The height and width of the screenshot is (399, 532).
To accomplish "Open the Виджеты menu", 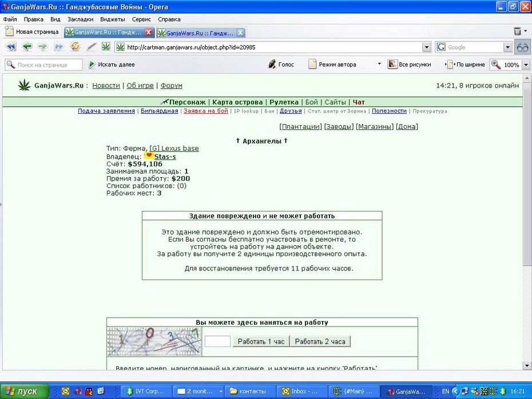I will coord(112,19).
